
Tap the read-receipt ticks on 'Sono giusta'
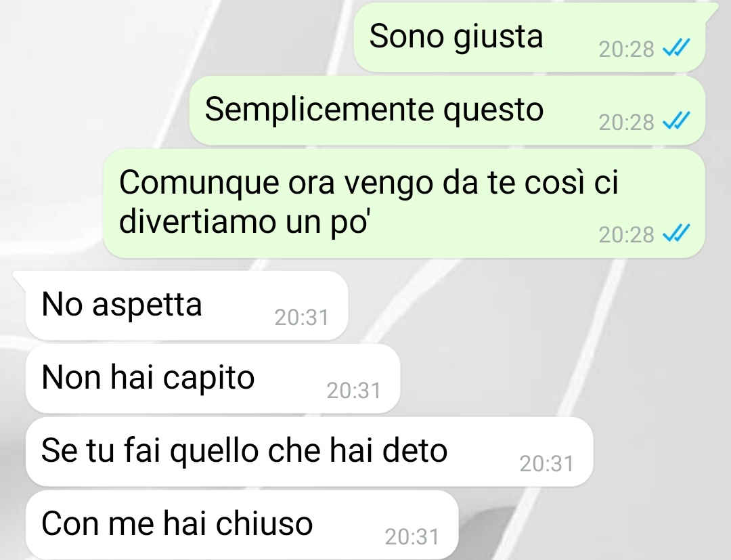(x=676, y=47)
